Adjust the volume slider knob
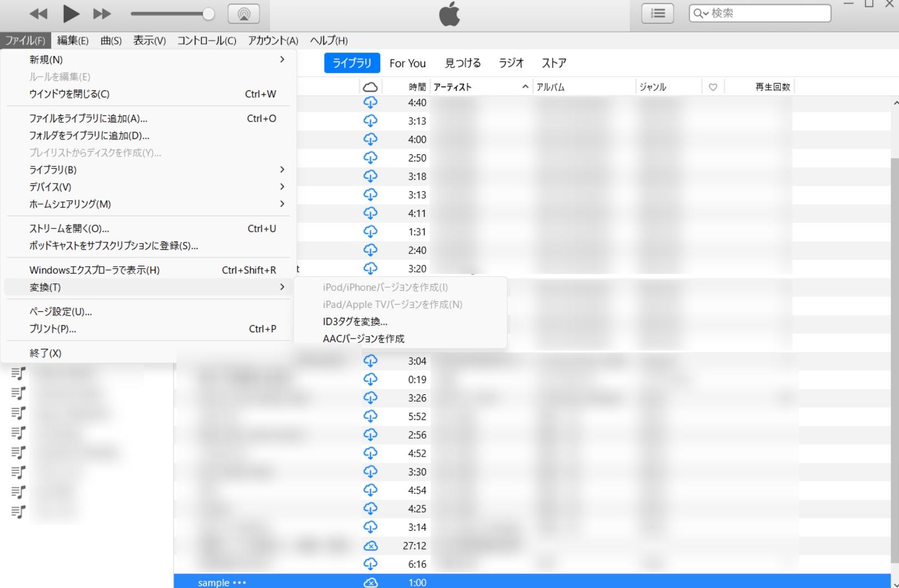Image resolution: width=899 pixels, height=588 pixels. coord(209,14)
